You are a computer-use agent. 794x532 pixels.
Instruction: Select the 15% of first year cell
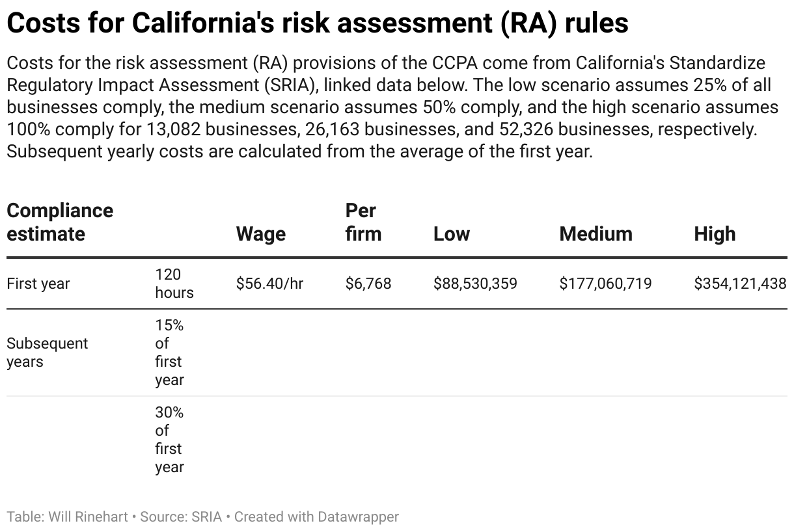(169, 352)
